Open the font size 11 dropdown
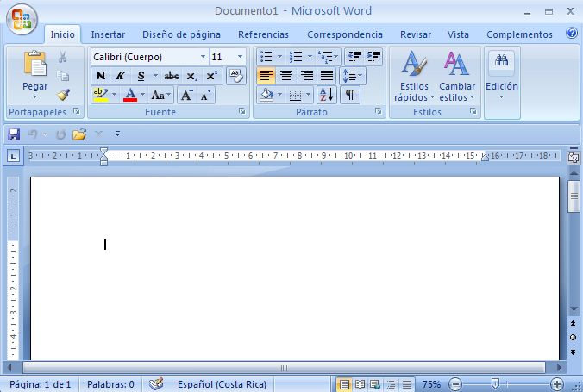This screenshot has height=392, width=583. click(241, 57)
